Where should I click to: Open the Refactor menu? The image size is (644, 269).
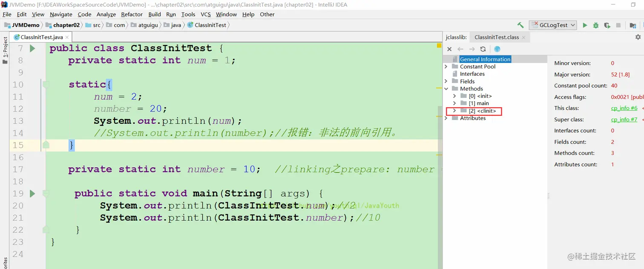pyautogui.click(x=132, y=14)
